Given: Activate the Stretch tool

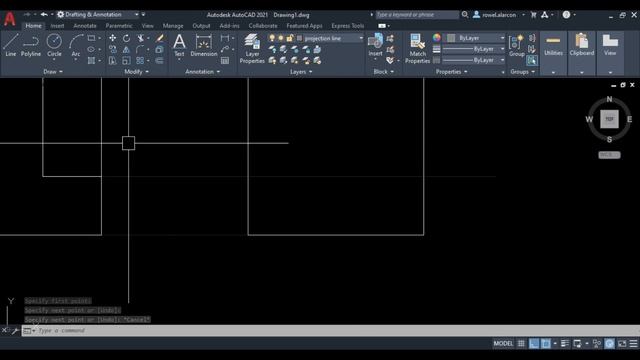Looking at the screenshot, I should (x=113, y=60).
